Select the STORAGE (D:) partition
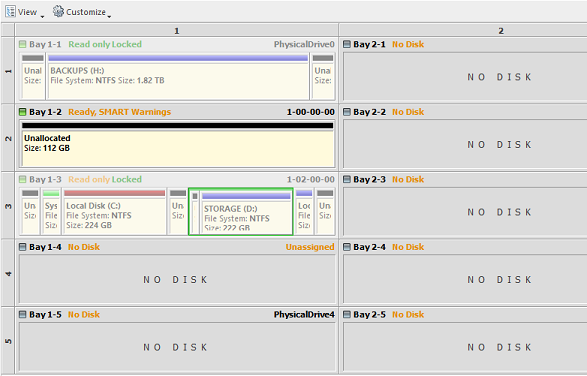The width and height of the screenshot is (587, 376). 246,212
